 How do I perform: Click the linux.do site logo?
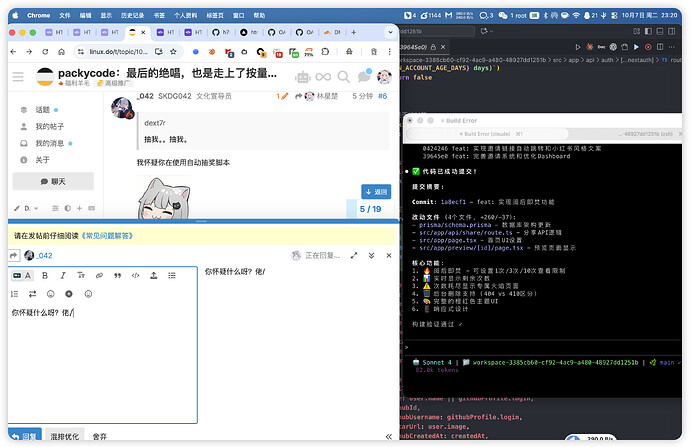pyautogui.click(x=45, y=77)
